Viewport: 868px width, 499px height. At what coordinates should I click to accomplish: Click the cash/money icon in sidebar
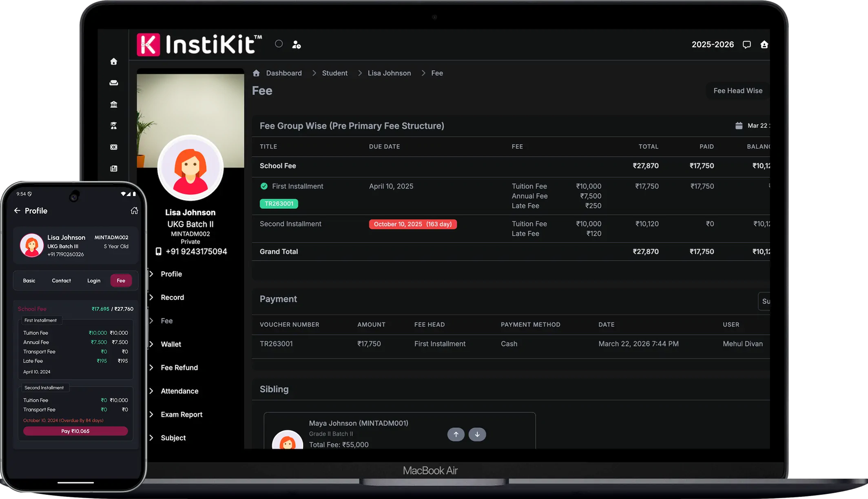[113, 147]
